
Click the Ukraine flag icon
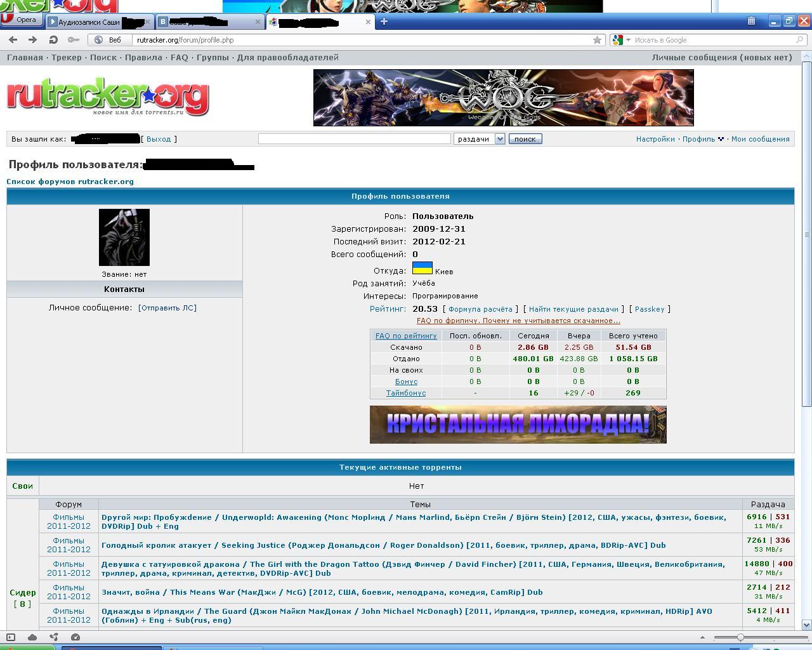tap(422, 269)
